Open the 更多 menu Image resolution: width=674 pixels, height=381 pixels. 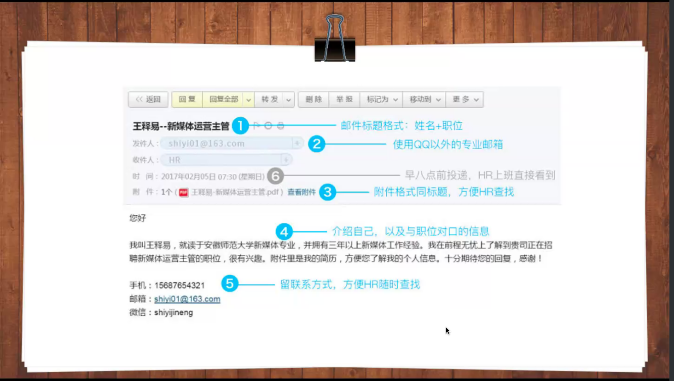[465, 100]
